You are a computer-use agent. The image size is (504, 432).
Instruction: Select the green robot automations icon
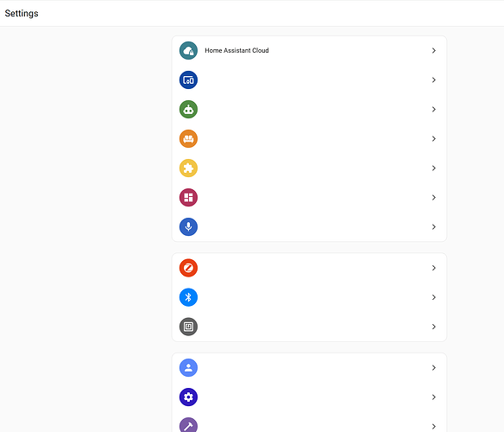tap(188, 110)
